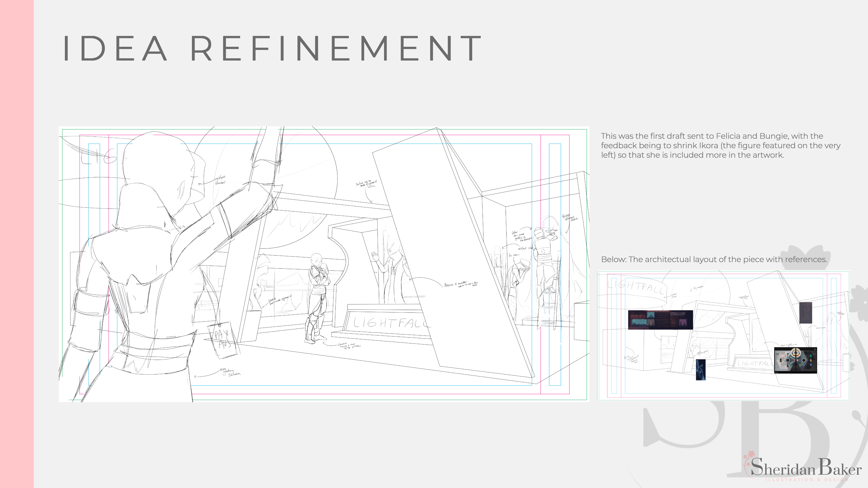Open the small dark shelf reference thumbnail

[x=806, y=312]
